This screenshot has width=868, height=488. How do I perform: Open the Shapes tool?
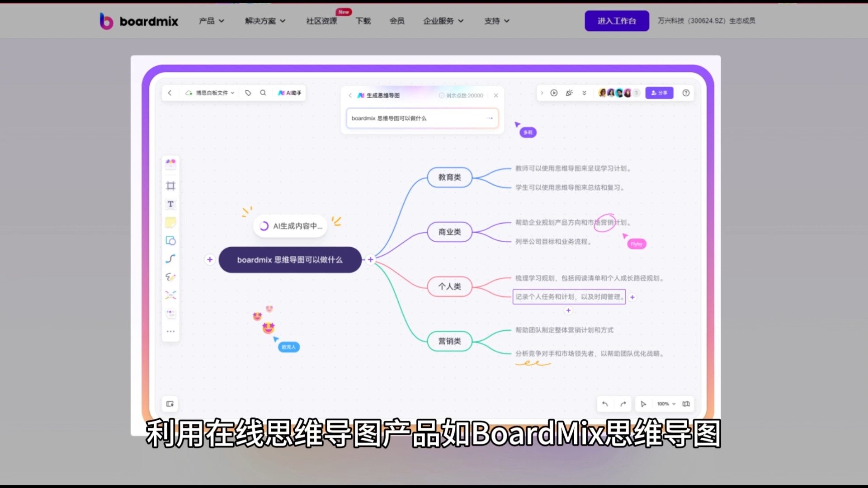(x=170, y=240)
